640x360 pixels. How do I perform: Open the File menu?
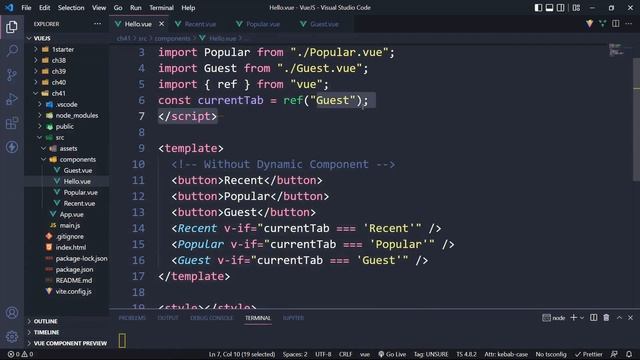point(26,7)
